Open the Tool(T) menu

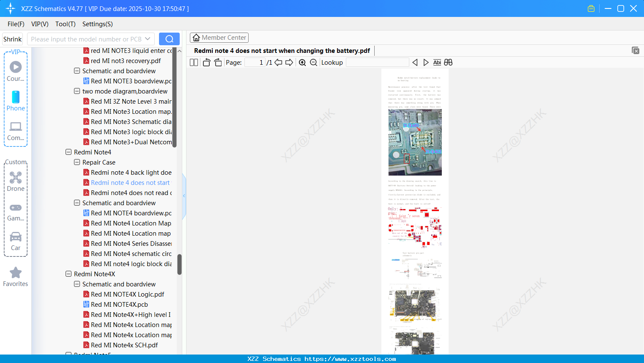coord(66,24)
